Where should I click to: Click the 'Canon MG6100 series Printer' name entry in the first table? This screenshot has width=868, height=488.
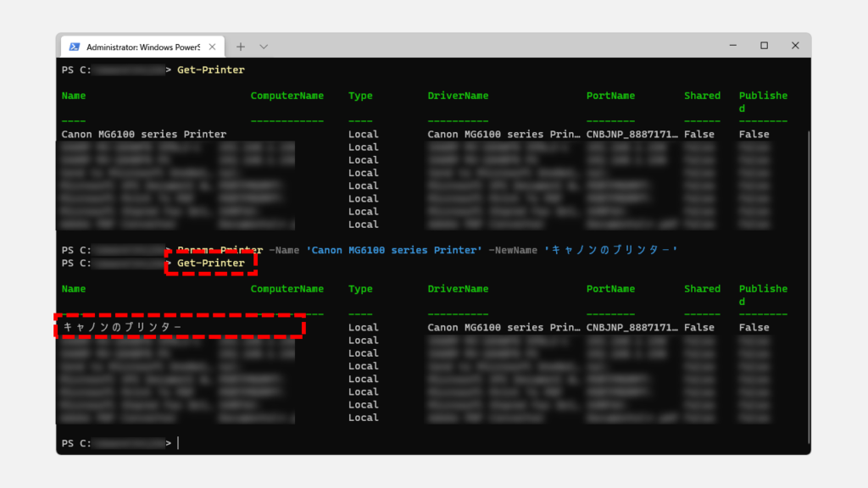(144, 134)
